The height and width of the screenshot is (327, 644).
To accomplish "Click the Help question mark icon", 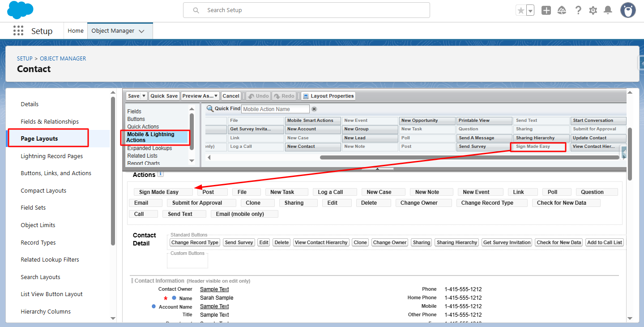I will pos(578,10).
